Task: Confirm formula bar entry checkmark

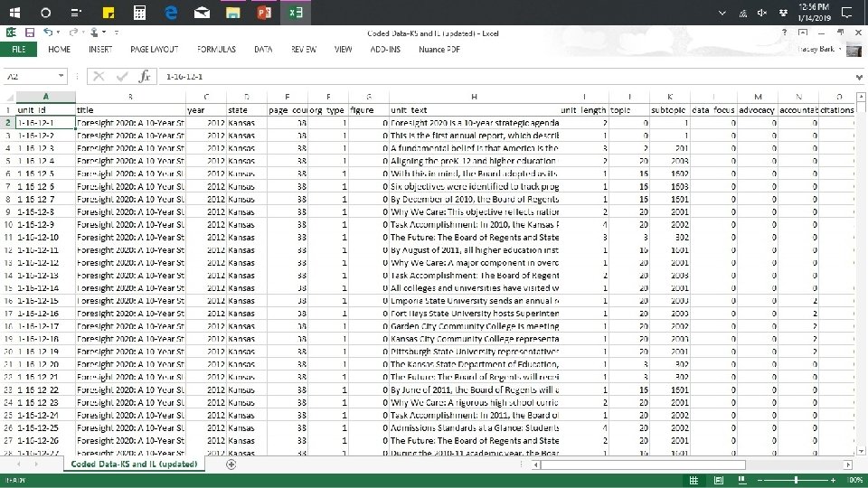Action: pos(122,76)
